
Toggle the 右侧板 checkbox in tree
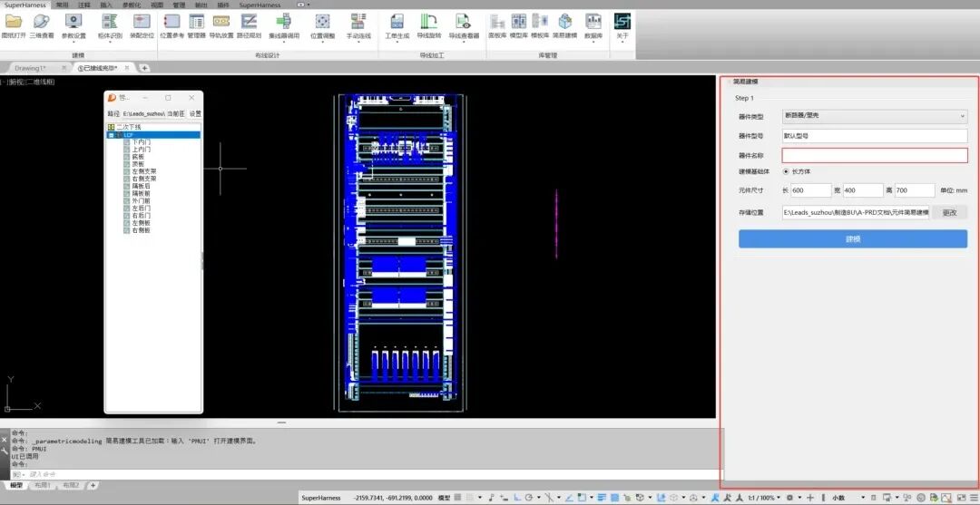point(127,230)
